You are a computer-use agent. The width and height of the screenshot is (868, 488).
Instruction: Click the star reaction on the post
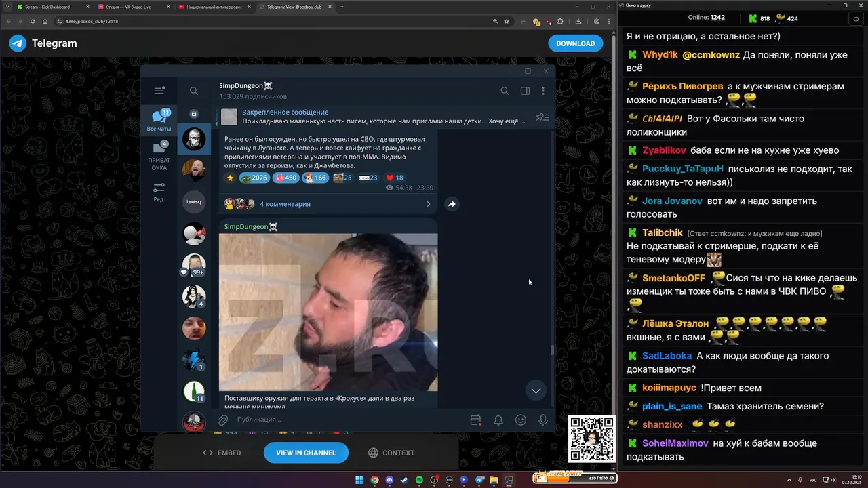tap(231, 178)
